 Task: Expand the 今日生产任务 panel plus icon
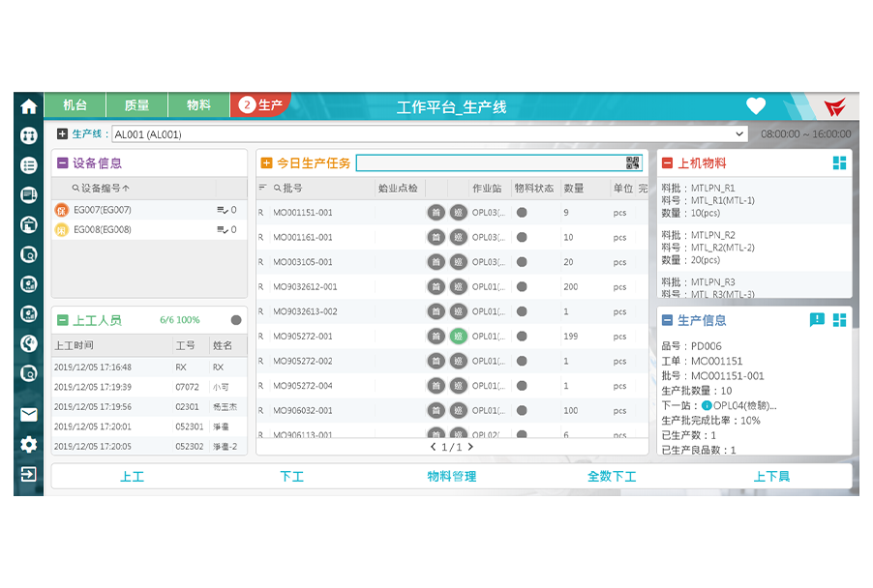pos(267,163)
